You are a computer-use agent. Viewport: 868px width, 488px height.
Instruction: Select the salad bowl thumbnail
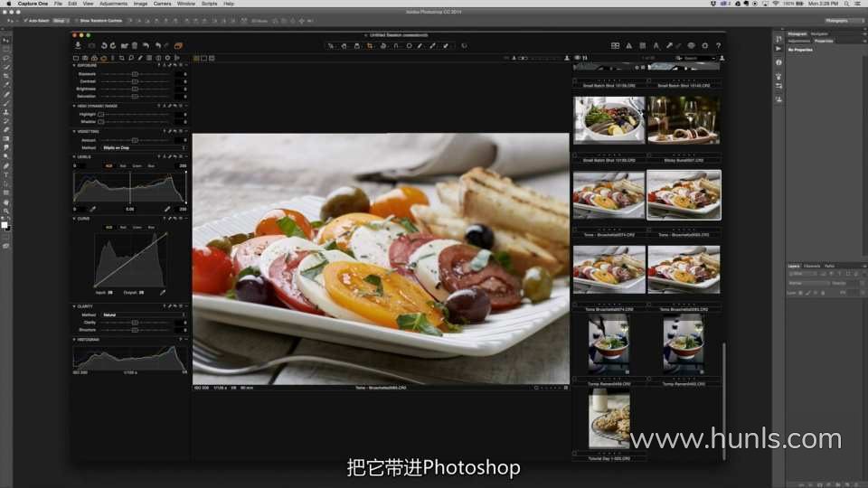click(x=609, y=120)
